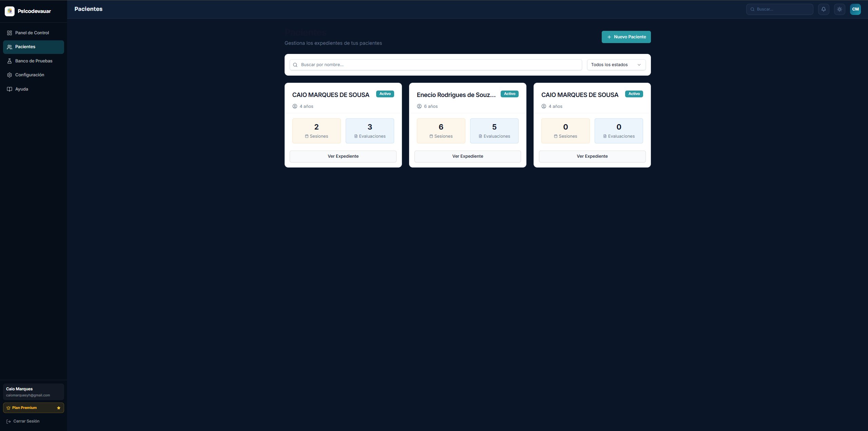Click the '6 años' age text

tap(431, 106)
